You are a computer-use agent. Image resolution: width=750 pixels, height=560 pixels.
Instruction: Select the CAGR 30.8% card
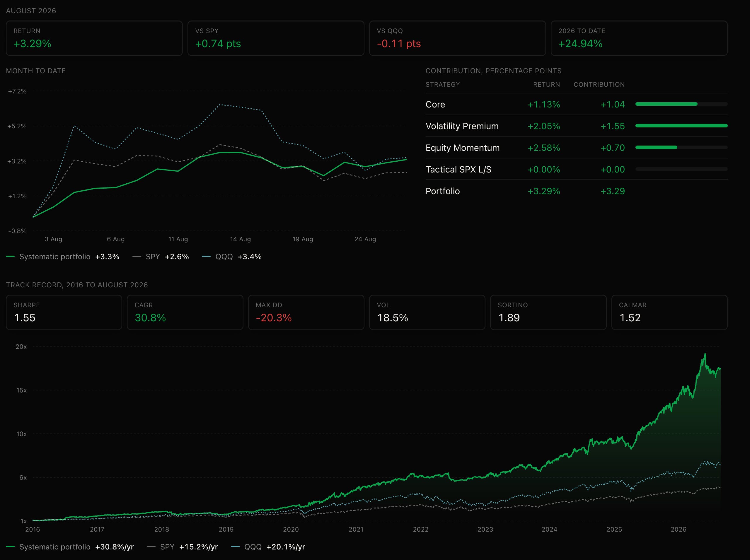pos(185,312)
